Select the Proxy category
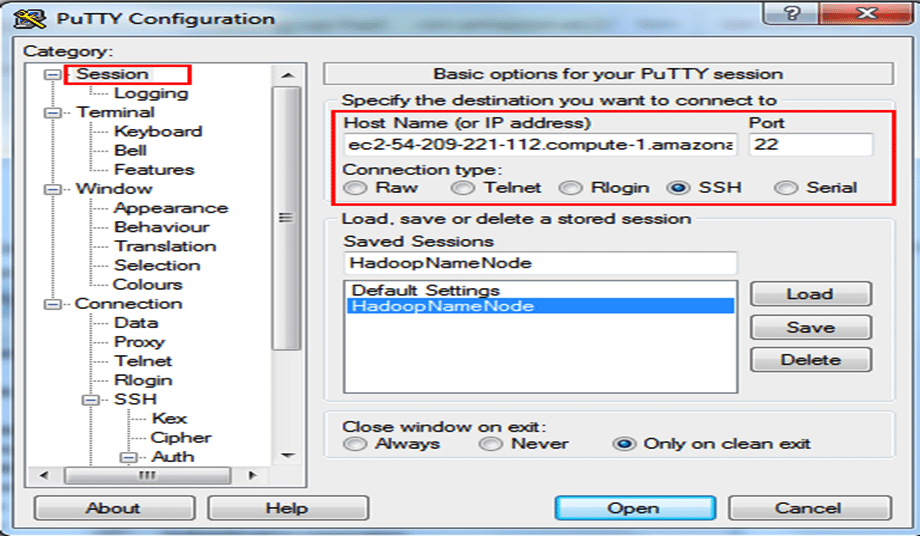Screen dimensions: 920x536 click(138, 342)
